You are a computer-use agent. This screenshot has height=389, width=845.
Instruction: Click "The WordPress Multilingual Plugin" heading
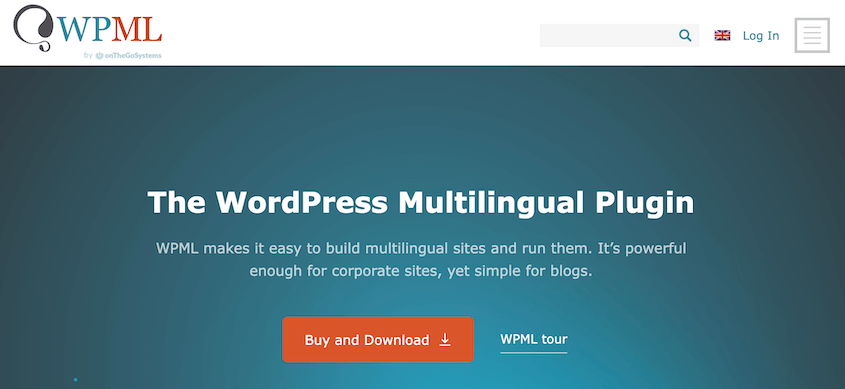click(421, 203)
